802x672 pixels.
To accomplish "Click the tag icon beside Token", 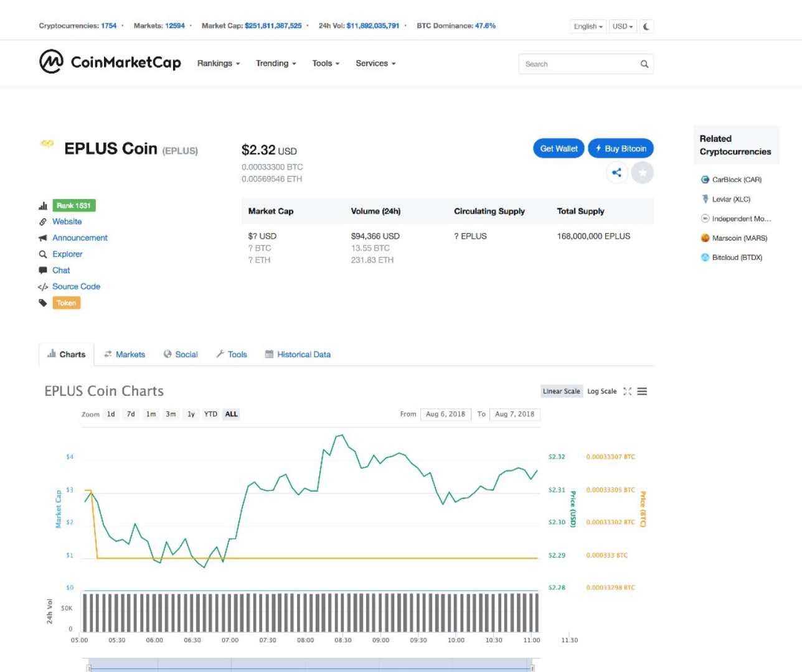I will (x=43, y=303).
